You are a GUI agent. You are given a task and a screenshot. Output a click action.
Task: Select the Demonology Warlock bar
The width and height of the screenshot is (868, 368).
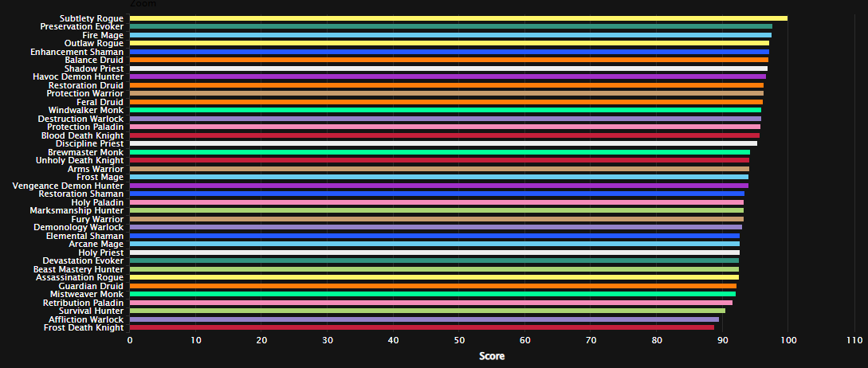click(436, 228)
